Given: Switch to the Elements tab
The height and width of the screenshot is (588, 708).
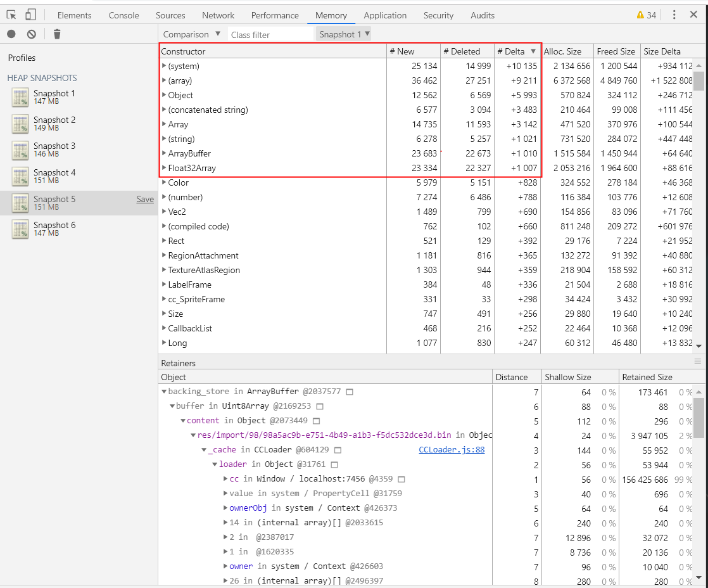Looking at the screenshot, I should pyautogui.click(x=74, y=15).
